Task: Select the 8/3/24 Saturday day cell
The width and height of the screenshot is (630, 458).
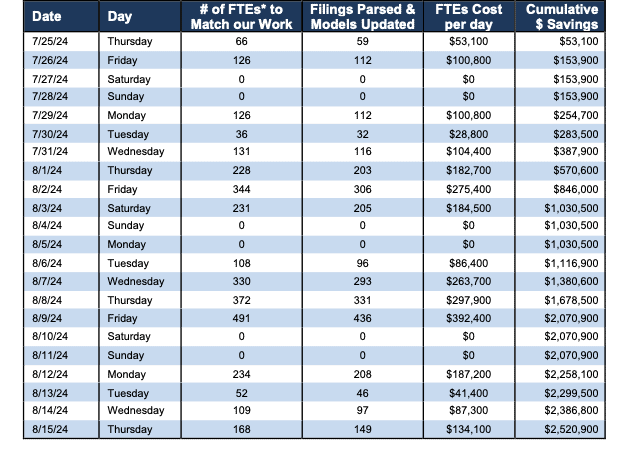Action: click(x=140, y=208)
